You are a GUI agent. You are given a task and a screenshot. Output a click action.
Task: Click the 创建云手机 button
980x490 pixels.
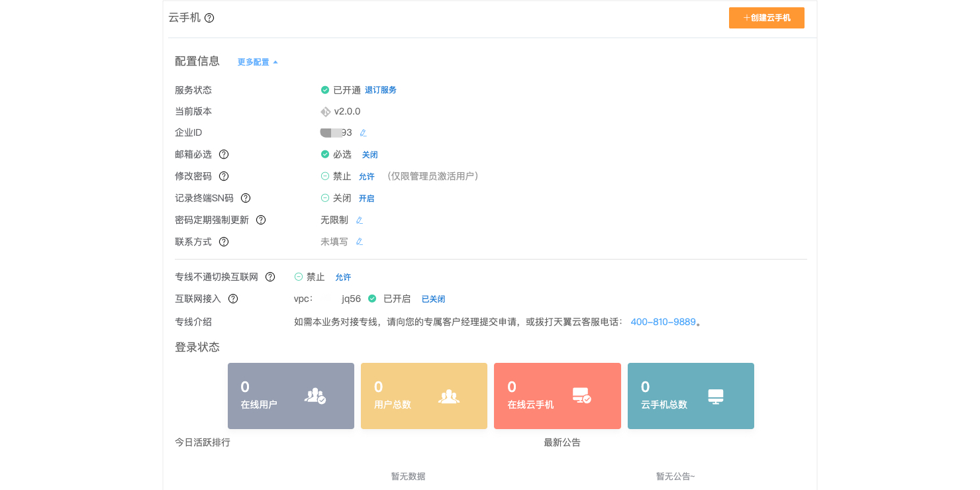766,18
